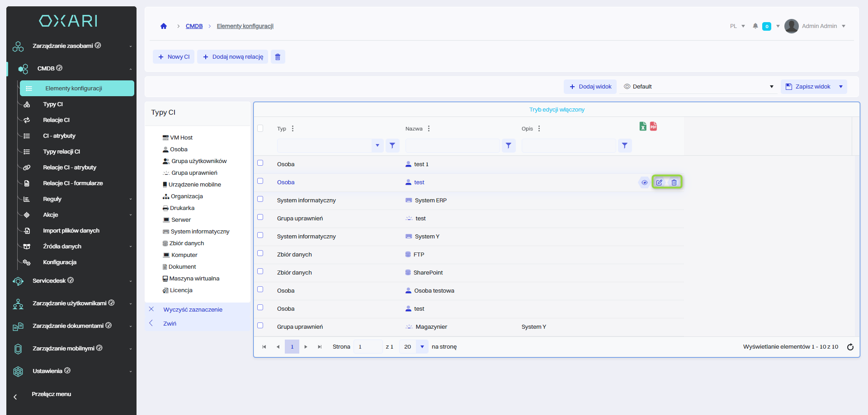The width and height of the screenshot is (868, 415).
Task: Open items per page dropdown
Action: tap(422, 347)
